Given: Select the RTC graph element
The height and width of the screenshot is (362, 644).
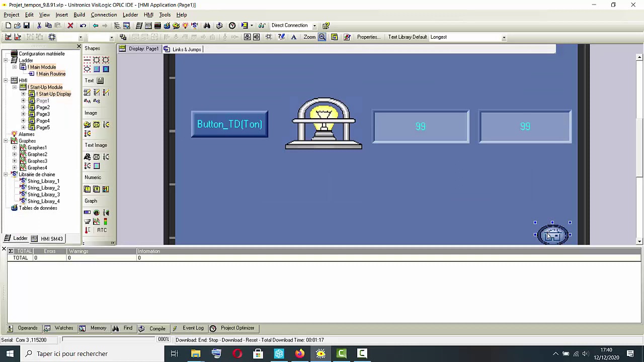Looking at the screenshot, I should point(102,230).
